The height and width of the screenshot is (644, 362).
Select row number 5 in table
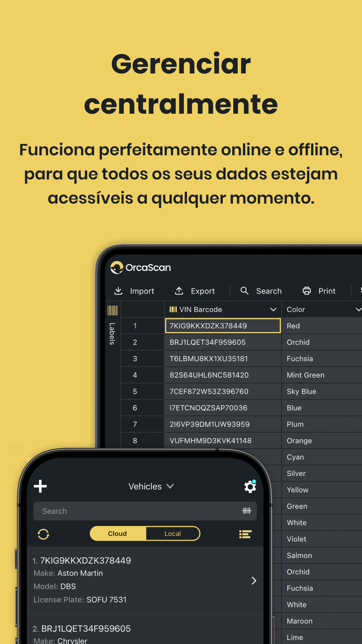(x=142, y=391)
